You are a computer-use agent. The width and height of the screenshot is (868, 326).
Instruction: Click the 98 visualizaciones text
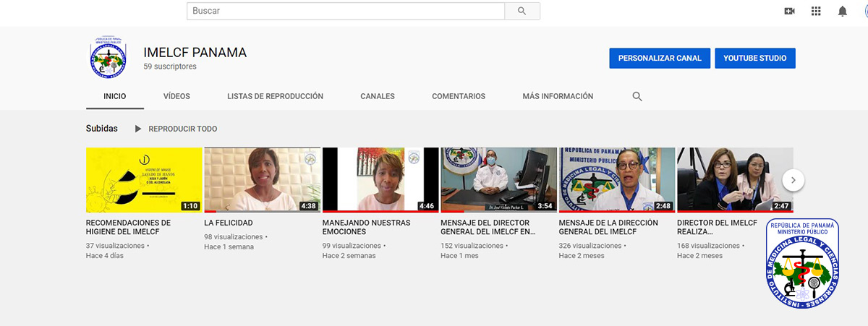point(234,236)
